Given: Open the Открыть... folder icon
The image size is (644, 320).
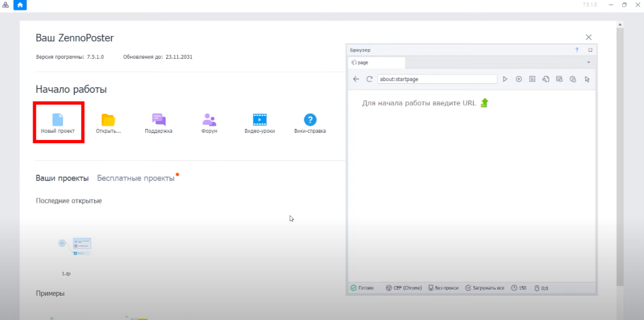Looking at the screenshot, I should tap(109, 120).
